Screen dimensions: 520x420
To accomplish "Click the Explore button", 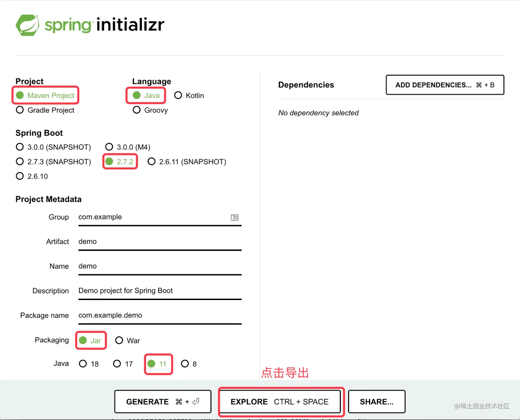I will (x=280, y=401).
